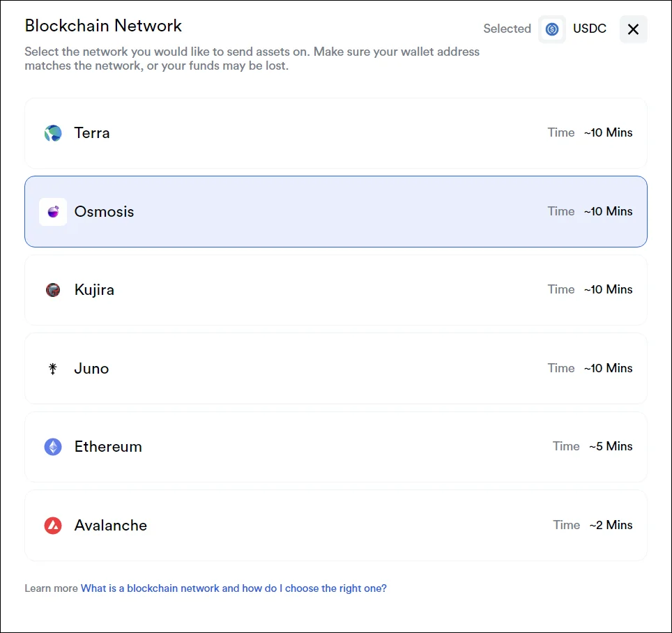Click the Terra ~10 Mins time
The image size is (672, 633).
pos(608,132)
